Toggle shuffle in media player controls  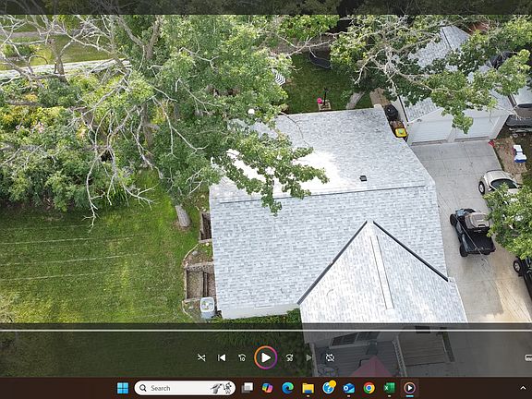[201, 357]
